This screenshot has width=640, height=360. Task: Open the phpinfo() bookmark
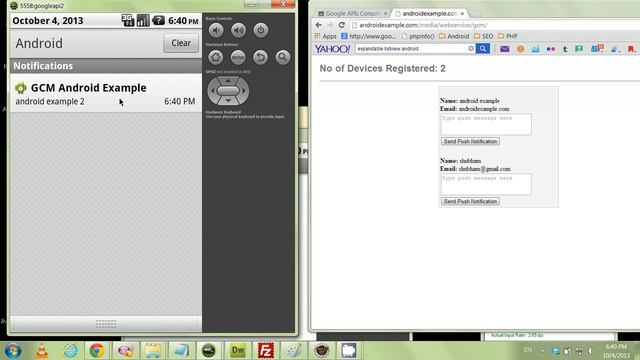tap(418, 36)
